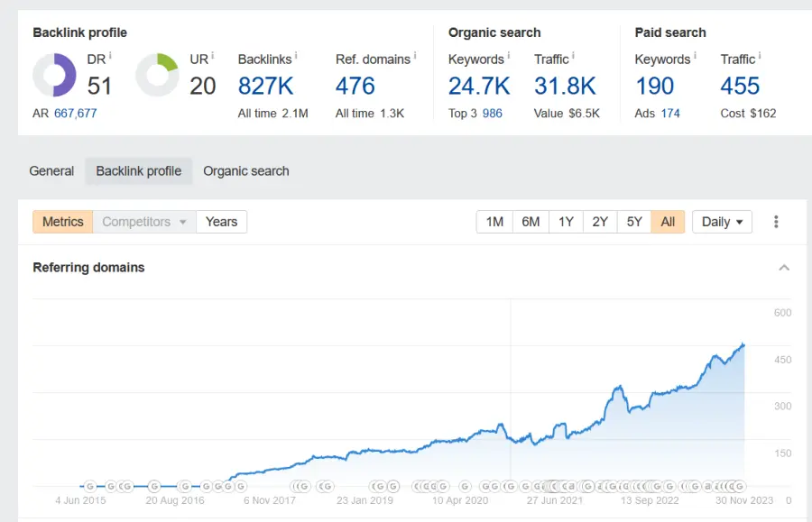Click the Organic search Keywords info icon

[509, 56]
